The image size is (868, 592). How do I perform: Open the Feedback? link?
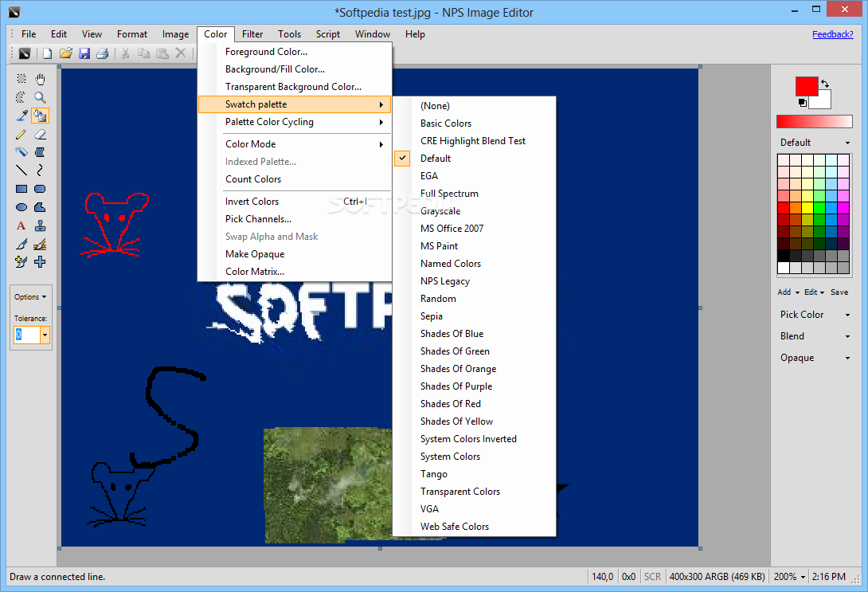click(833, 34)
